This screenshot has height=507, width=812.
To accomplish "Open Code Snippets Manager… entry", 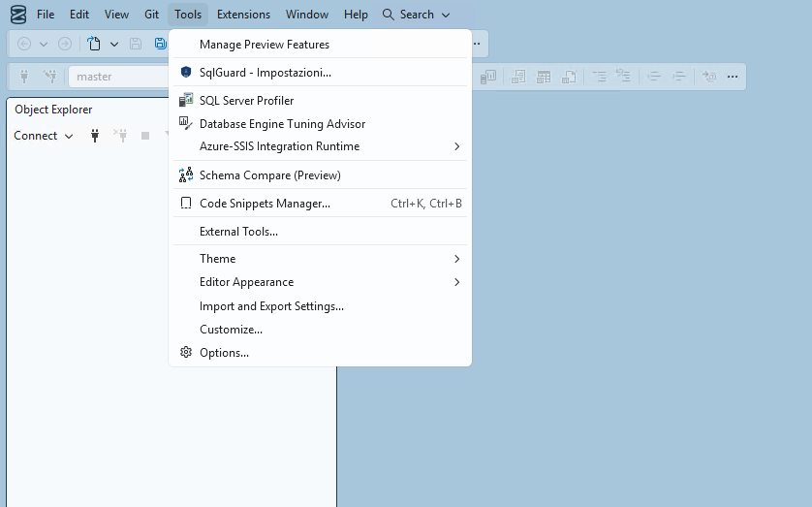I will (320, 204).
